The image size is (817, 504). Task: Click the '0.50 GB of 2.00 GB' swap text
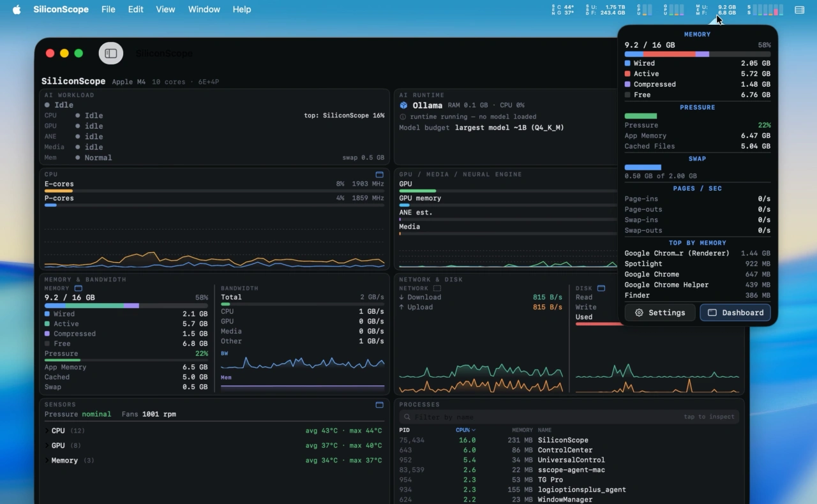click(661, 176)
